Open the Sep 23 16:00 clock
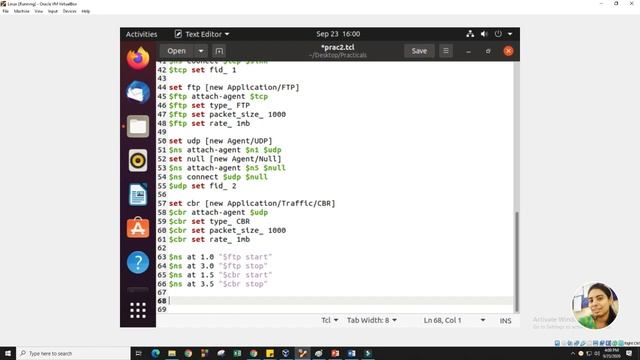 (x=338, y=34)
